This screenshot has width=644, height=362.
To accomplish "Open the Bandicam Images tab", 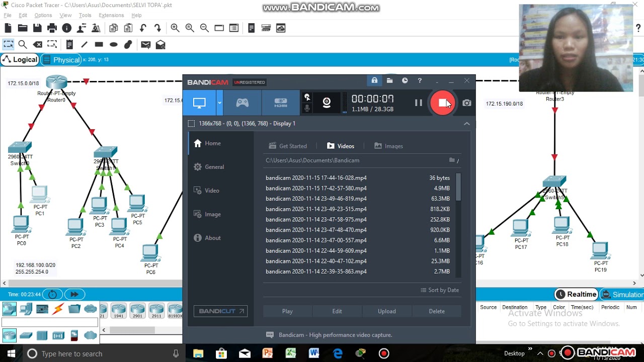I will [x=388, y=146].
